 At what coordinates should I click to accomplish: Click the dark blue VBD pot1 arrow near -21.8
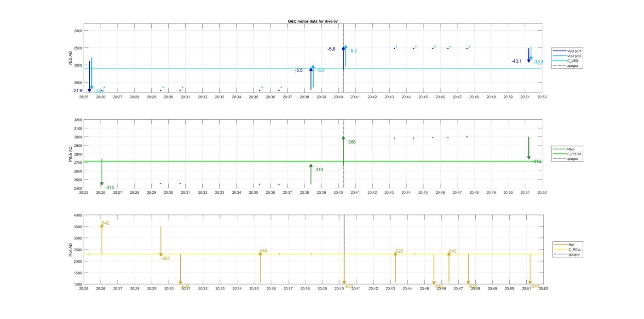click(x=89, y=76)
